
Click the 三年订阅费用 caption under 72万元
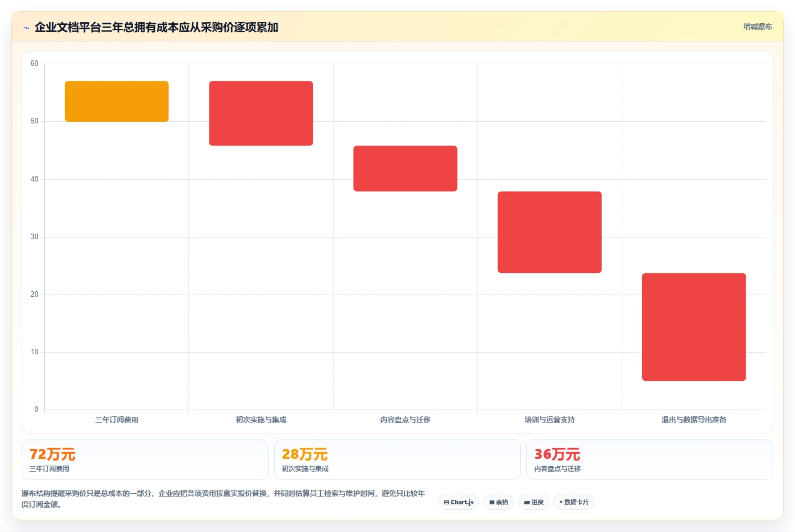coord(49,469)
